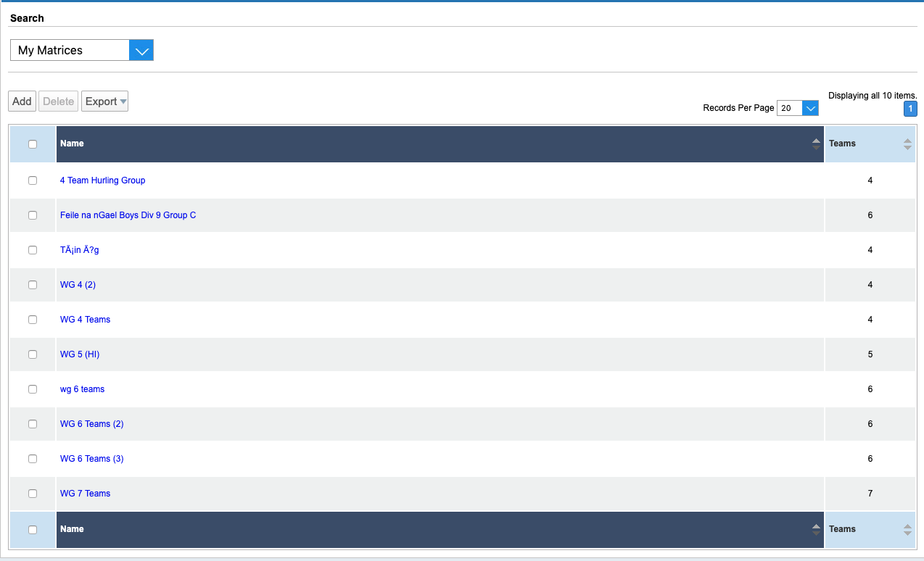Open the WG 4 (2) link
The width and height of the screenshot is (924, 561).
[78, 285]
